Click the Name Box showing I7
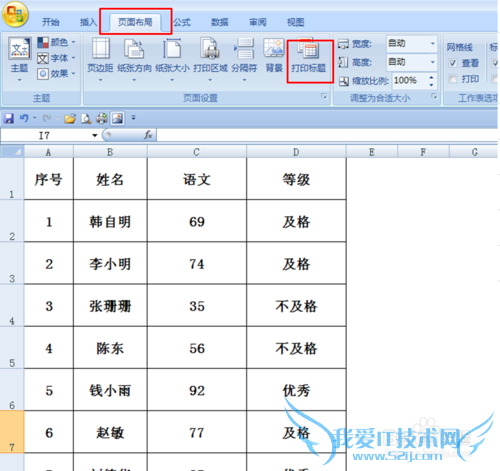This screenshot has width=500, height=471. [x=45, y=135]
